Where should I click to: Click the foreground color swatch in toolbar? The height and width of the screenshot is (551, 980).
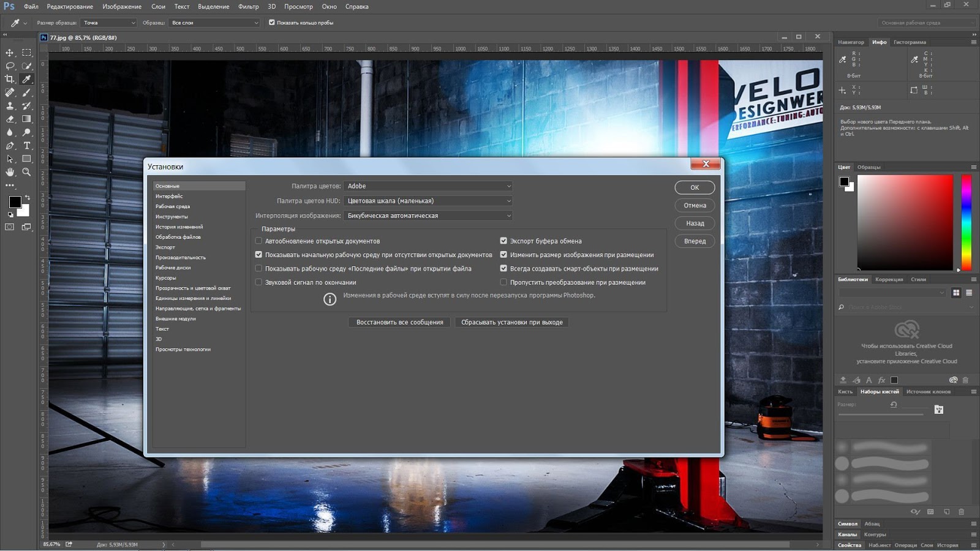[x=15, y=201]
